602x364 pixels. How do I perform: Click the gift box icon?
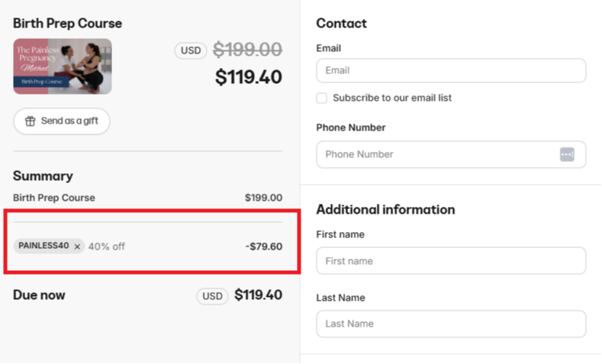point(31,121)
